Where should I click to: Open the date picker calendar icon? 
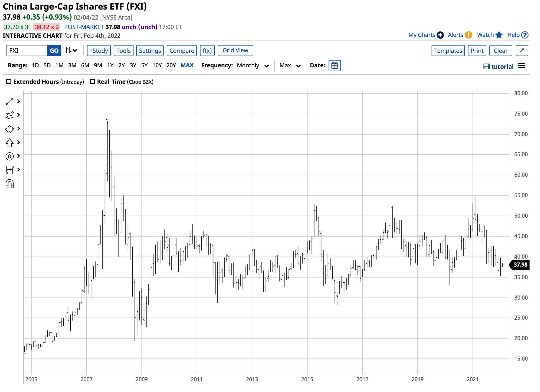[335, 65]
